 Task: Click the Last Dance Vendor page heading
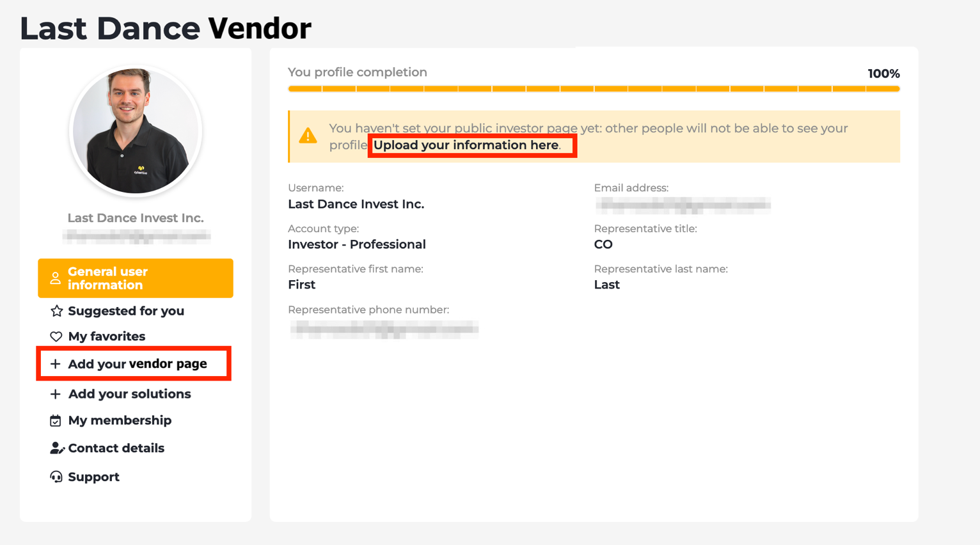(x=166, y=28)
